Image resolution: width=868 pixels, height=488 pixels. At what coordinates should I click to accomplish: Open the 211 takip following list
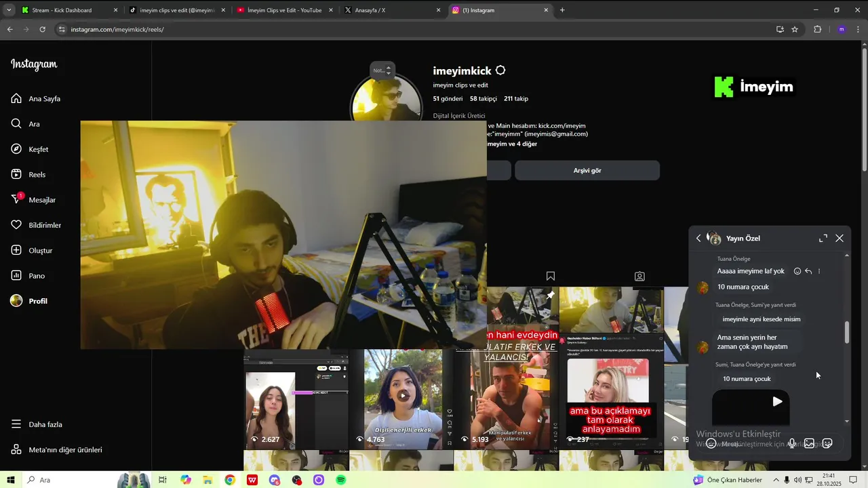(x=516, y=99)
